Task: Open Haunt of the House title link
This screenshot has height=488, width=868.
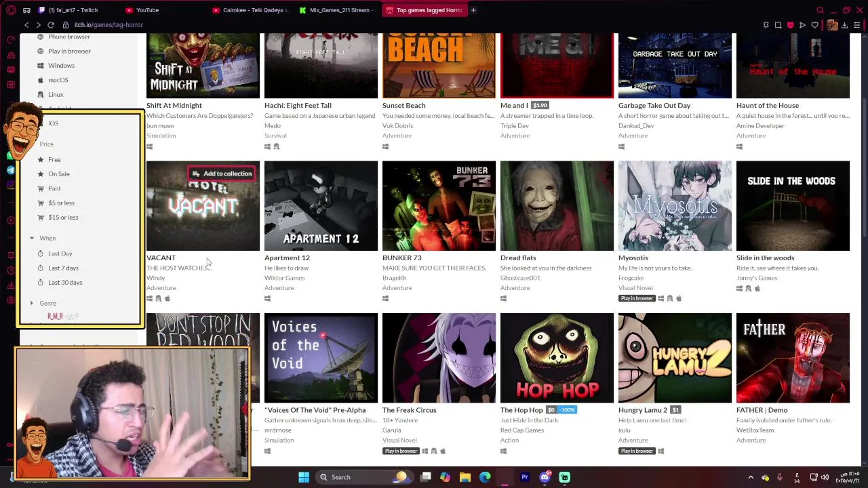Action: point(767,106)
